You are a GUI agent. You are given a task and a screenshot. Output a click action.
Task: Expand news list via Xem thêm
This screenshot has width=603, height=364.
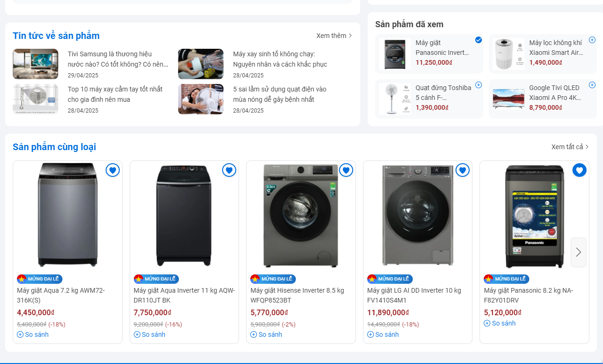(x=334, y=36)
